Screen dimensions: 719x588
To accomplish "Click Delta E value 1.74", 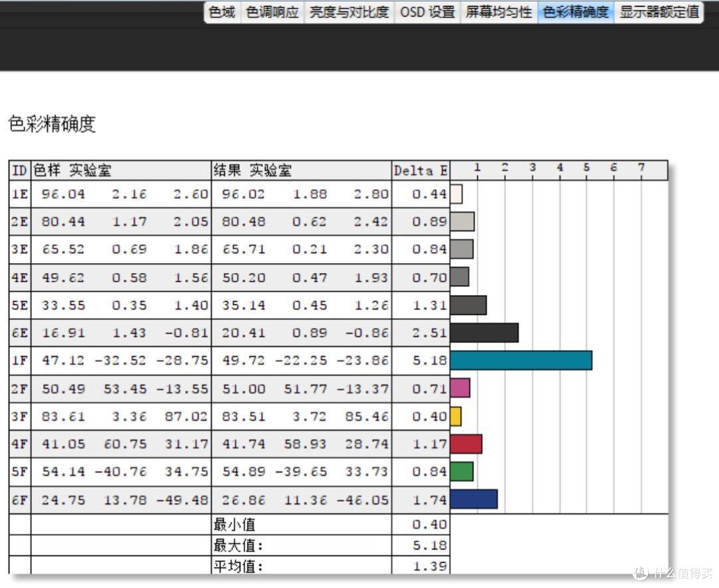I will (x=429, y=499).
